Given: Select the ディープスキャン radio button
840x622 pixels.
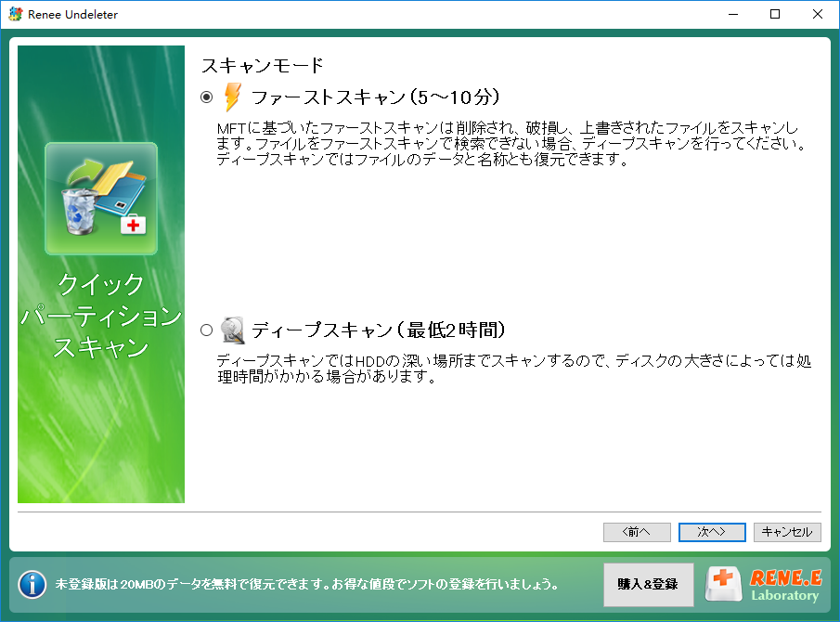Looking at the screenshot, I should click(x=206, y=330).
